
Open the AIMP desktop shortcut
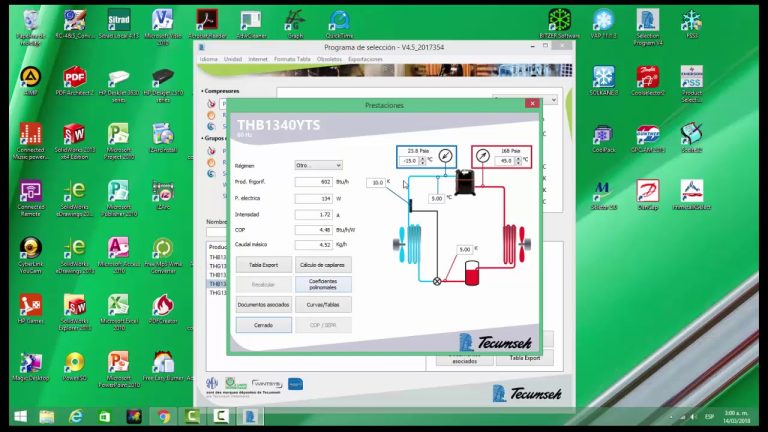pos(30,81)
